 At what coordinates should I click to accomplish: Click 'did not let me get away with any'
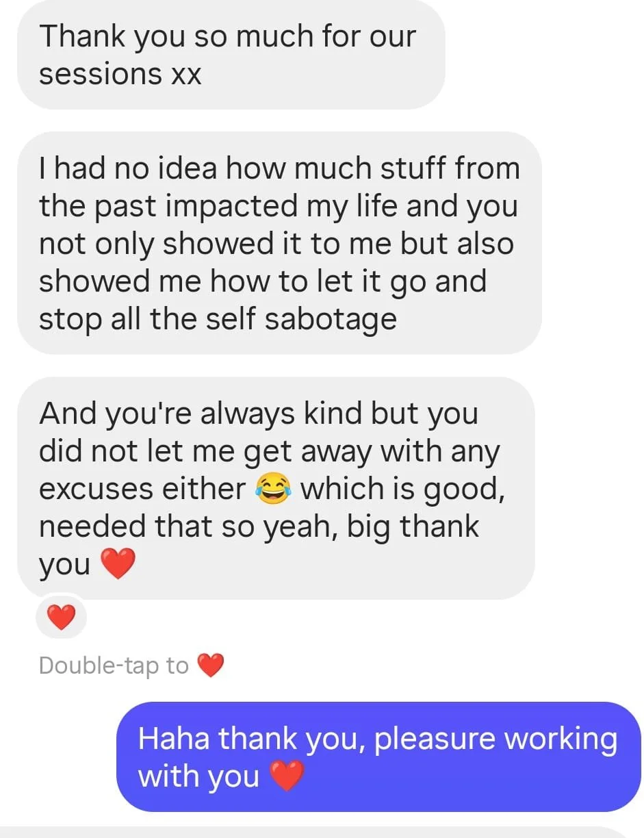[x=270, y=452]
